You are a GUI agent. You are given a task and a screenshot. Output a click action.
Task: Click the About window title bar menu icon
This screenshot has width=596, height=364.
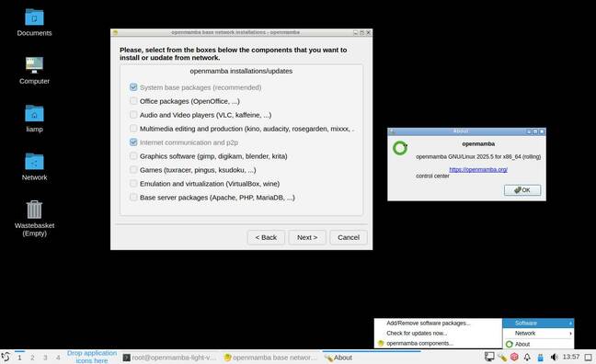pos(392,131)
